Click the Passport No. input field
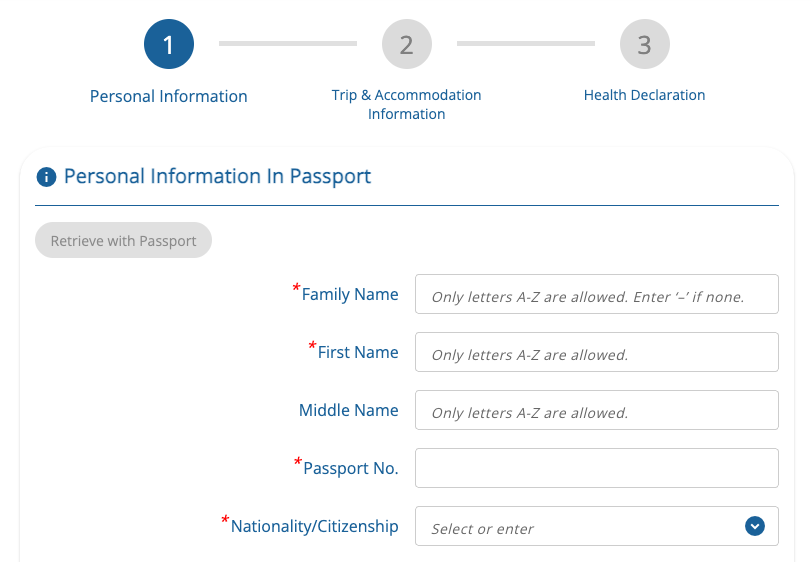This screenshot has height=562, width=812. pyautogui.click(x=596, y=468)
